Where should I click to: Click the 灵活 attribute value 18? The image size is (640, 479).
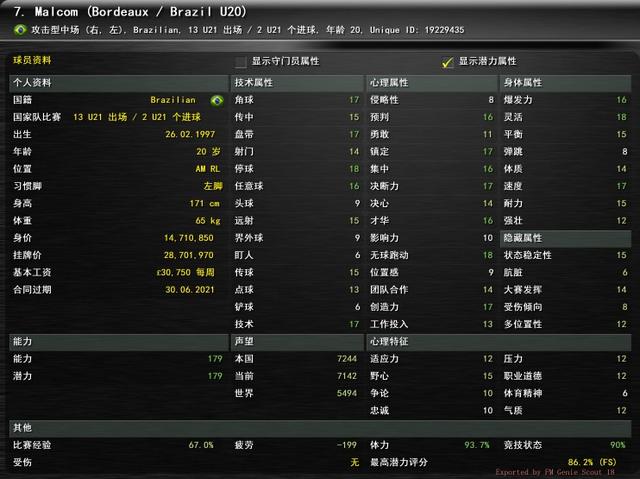click(621, 117)
